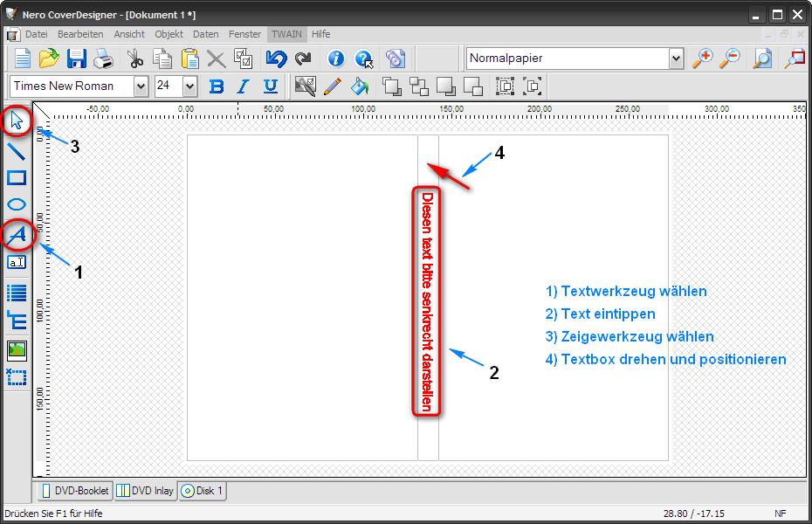This screenshot has width=812, height=524.
Task: Click the mouse position 28.80 / -17.15
Action: (694, 514)
